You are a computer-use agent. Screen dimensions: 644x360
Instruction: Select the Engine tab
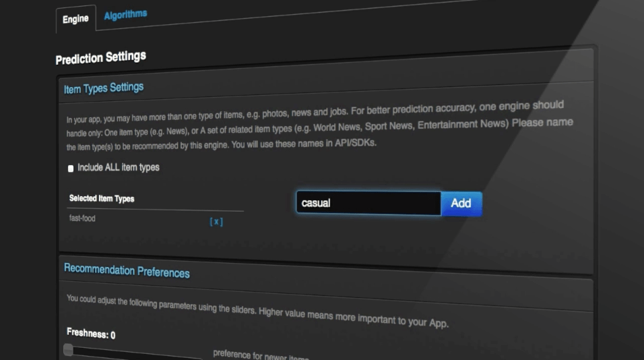click(x=75, y=19)
